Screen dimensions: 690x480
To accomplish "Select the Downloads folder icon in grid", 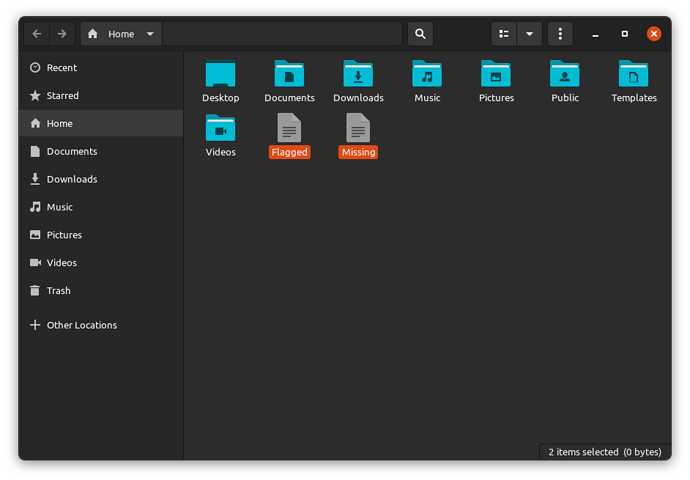I will point(358,73).
